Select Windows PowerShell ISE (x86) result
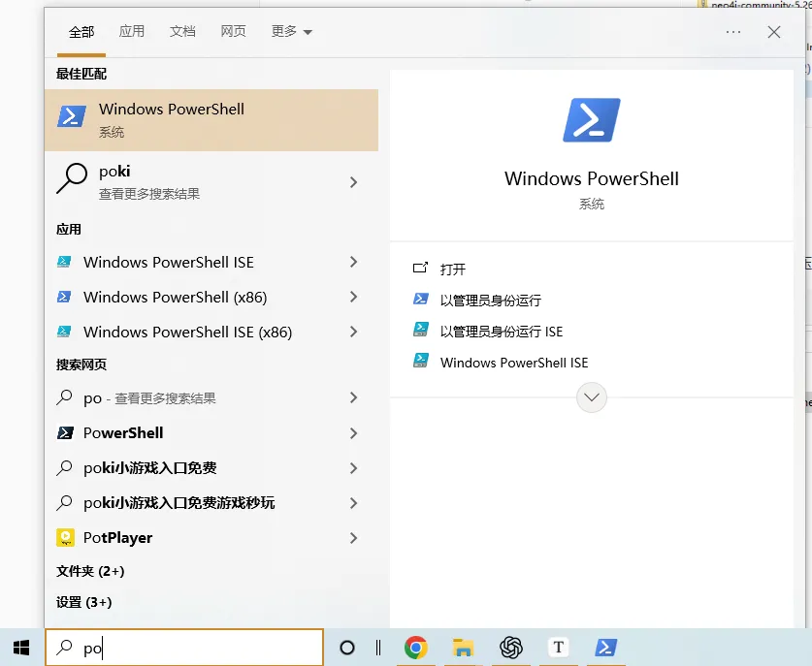This screenshot has height=666, width=812. (211, 332)
